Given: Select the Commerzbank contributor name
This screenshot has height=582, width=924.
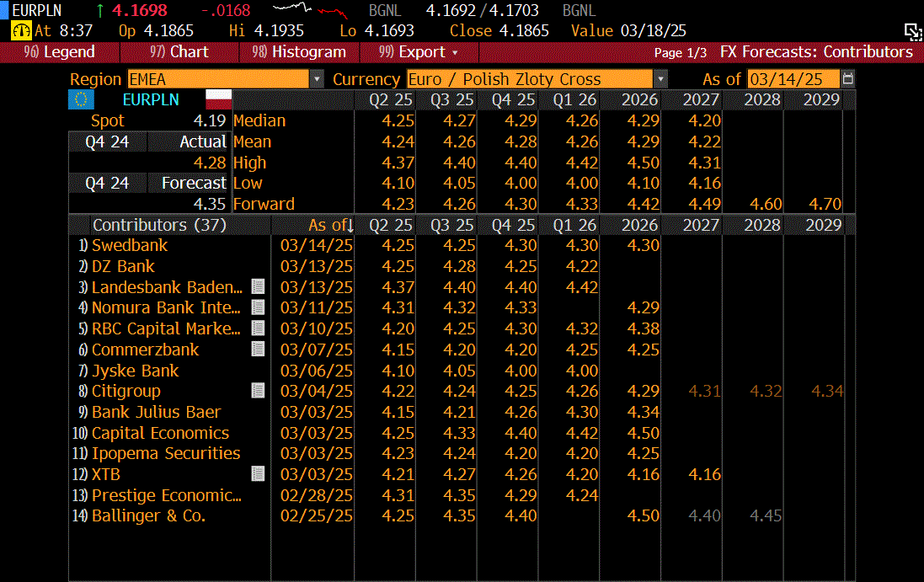Looking at the screenshot, I should (146, 350).
